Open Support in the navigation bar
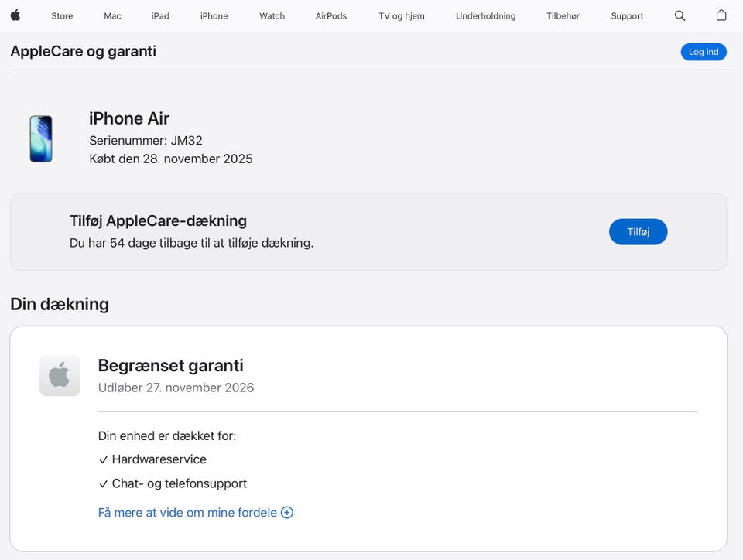Viewport: 743px width, 560px height. (x=627, y=16)
